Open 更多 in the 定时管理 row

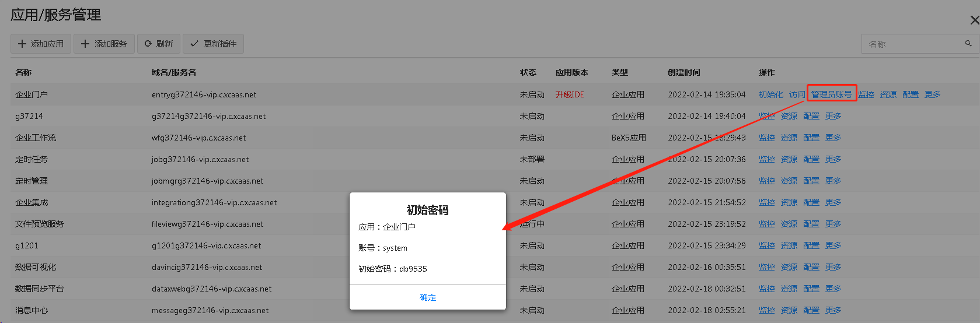[833, 181]
